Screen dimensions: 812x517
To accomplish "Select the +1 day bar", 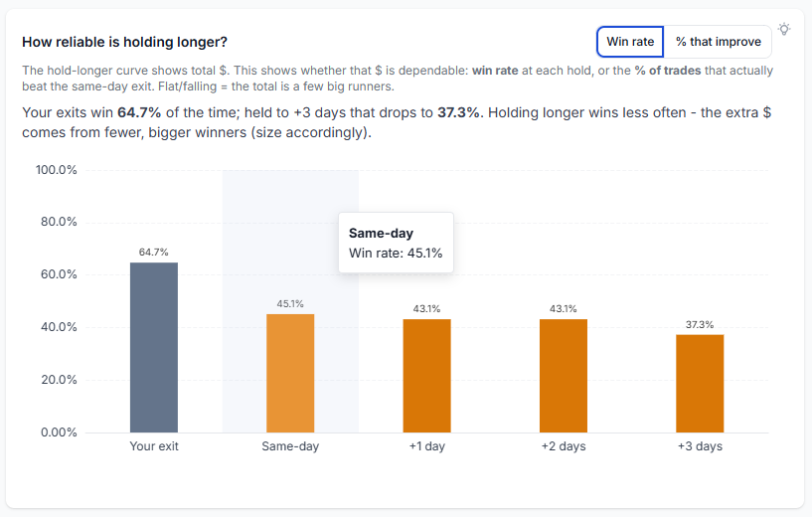I will tap(426, 376).
